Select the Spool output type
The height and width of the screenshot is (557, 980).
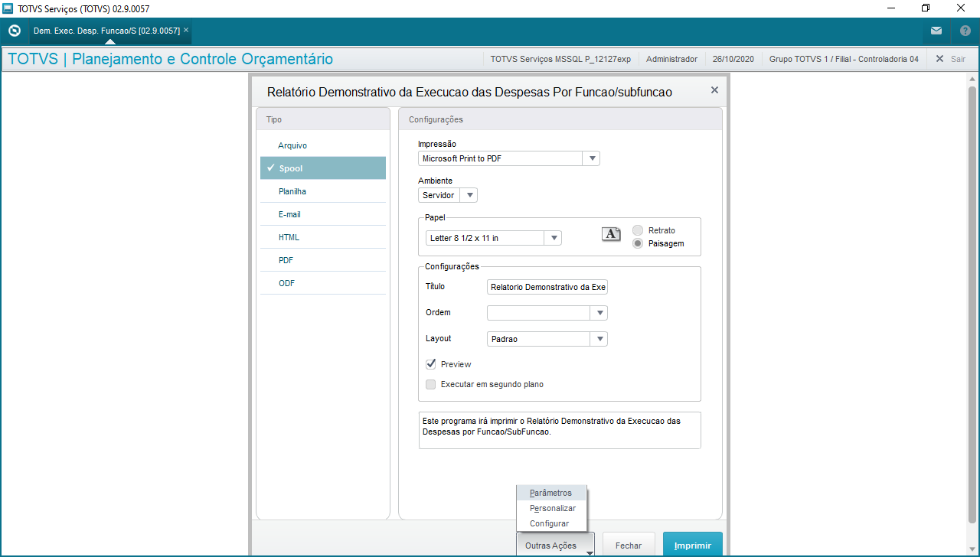323,168
